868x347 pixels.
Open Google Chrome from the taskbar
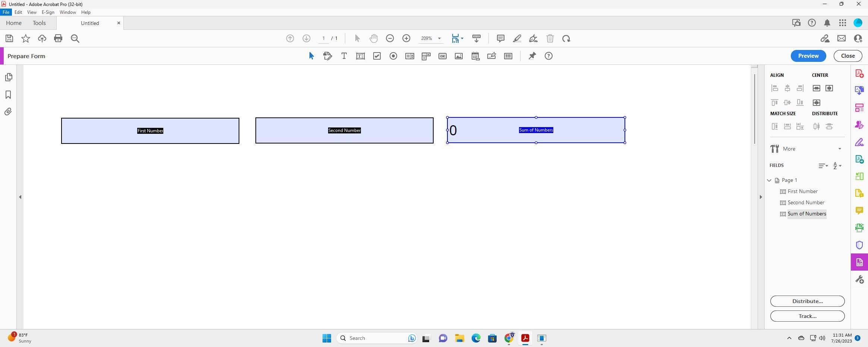509,338
